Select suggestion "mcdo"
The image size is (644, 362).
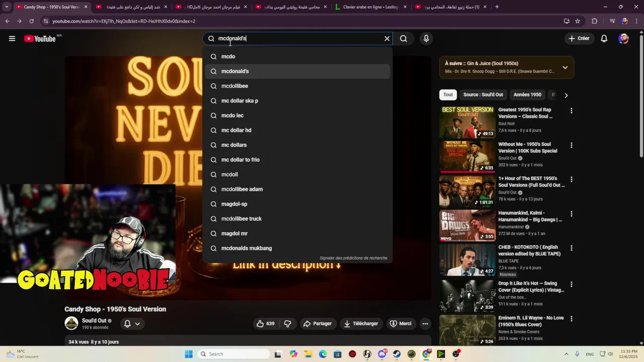tap(297, 56)
